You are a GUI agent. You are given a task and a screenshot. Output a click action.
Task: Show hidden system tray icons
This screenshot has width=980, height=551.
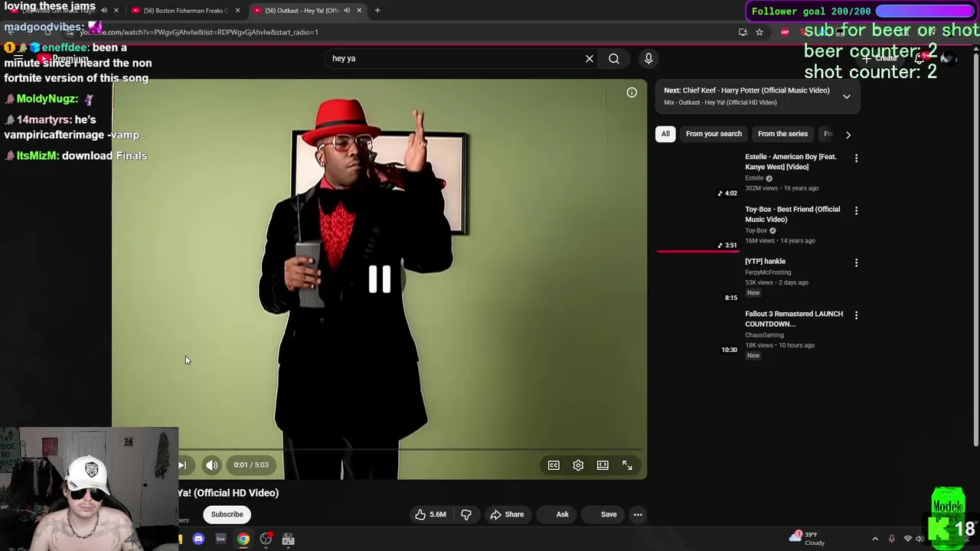[875, 540]
